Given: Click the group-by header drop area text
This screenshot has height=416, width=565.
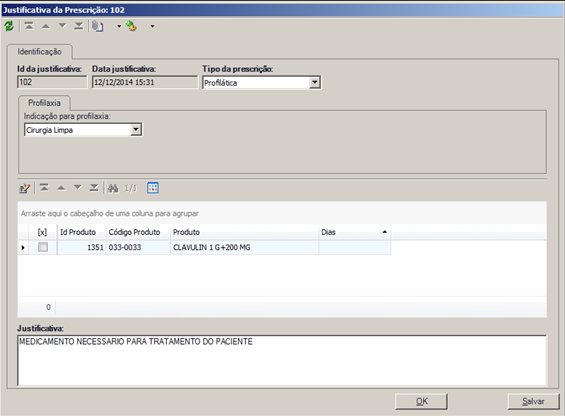Looking at the screenshot, I should point(110,213).
